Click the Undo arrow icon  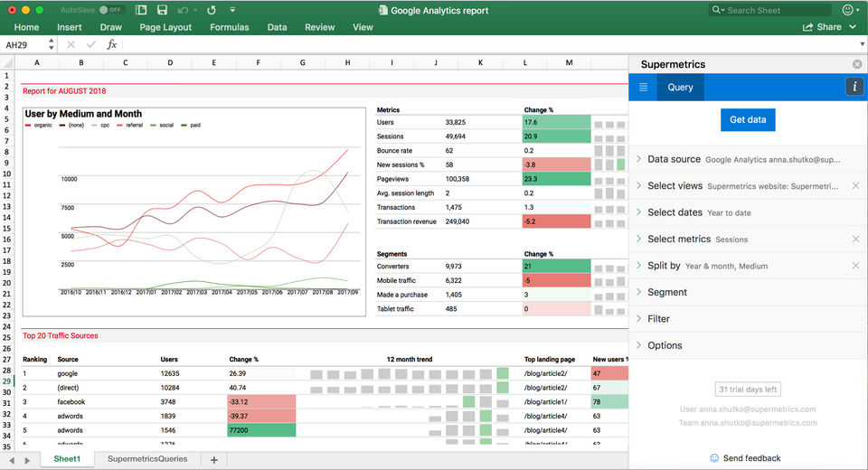click(x=184, y=10)
